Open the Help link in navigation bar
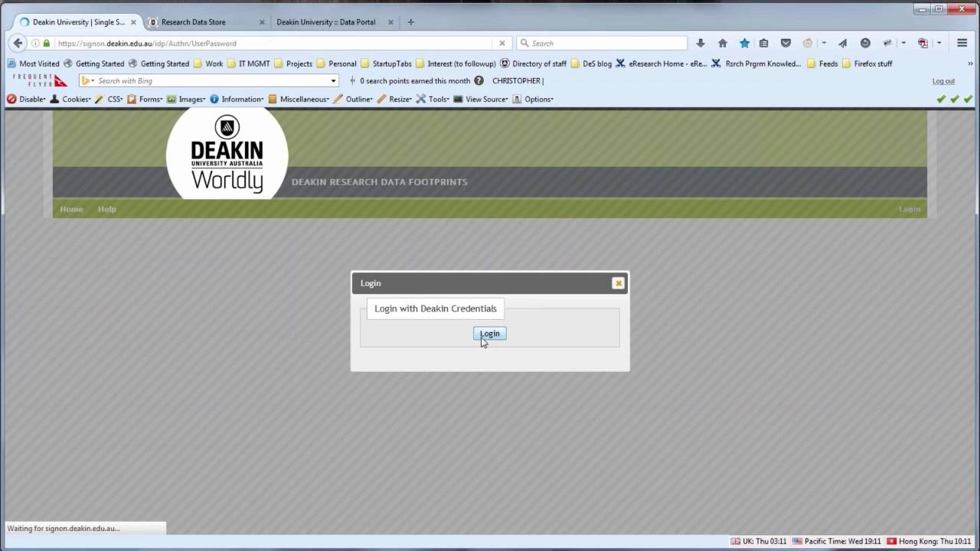 [x=107, y=209]
